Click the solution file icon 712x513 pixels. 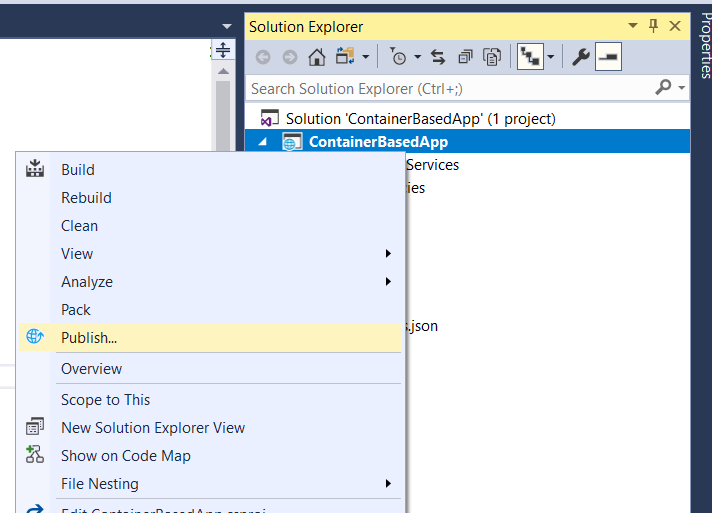point(269,118)
